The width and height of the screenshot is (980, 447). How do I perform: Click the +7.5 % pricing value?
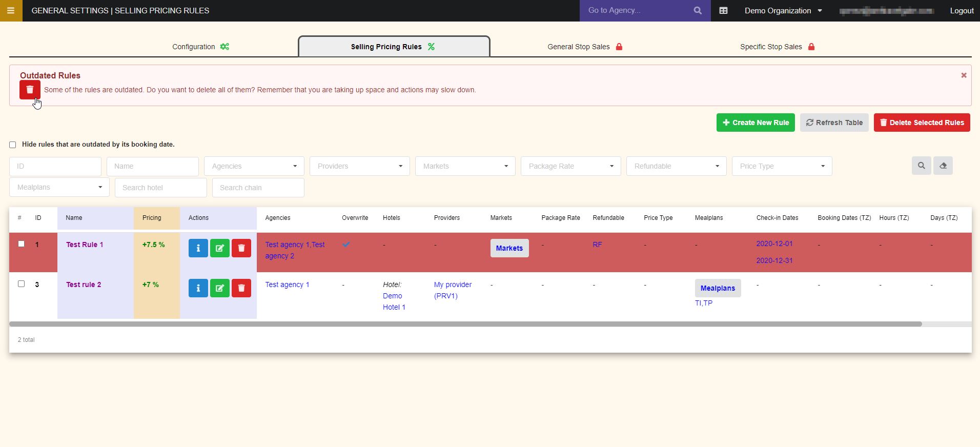click(153, 245)
